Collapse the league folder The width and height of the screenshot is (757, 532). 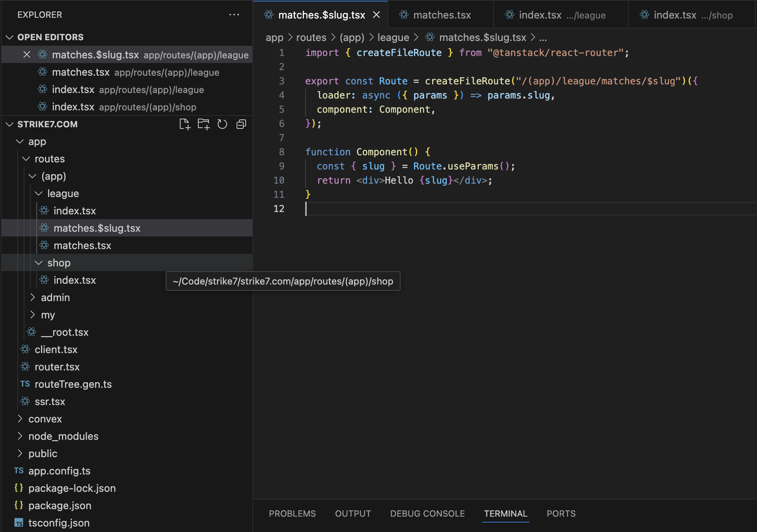point(39,193)
